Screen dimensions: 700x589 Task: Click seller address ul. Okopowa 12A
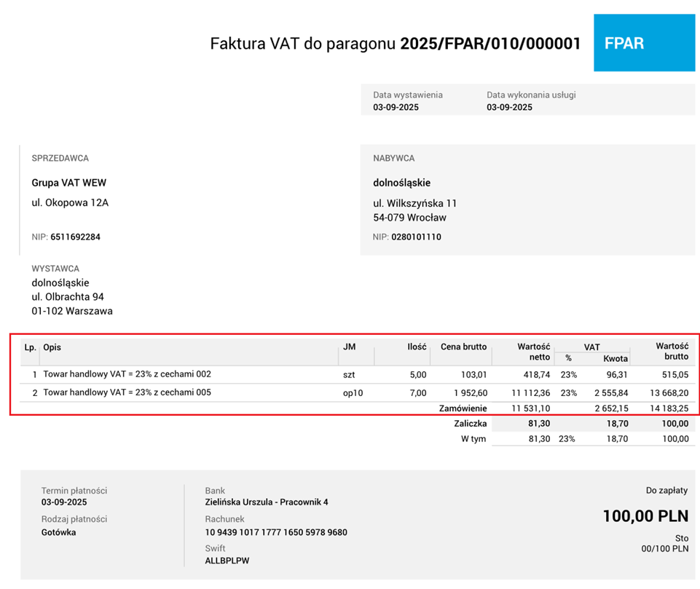click(70, 202)
